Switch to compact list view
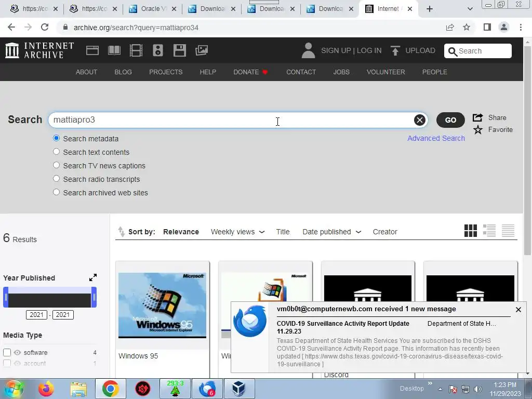The height and width of the screenshot is (399, 532). point(508,231)
